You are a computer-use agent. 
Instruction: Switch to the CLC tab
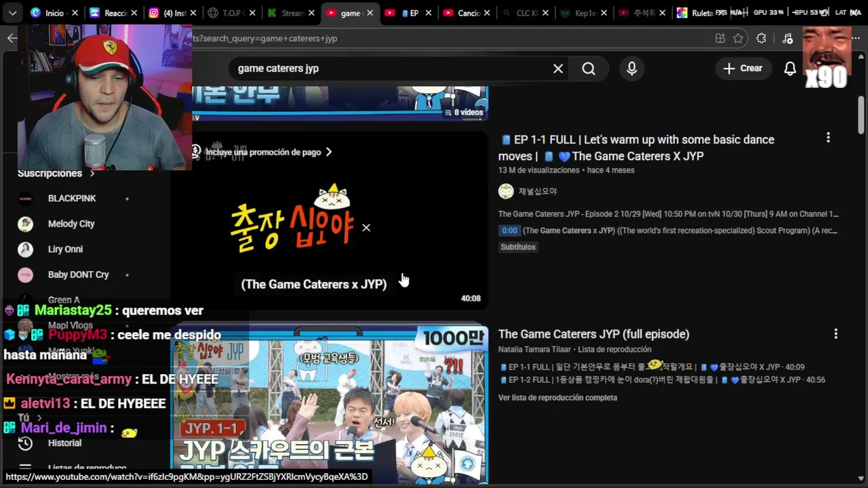[x=526, y=13]
